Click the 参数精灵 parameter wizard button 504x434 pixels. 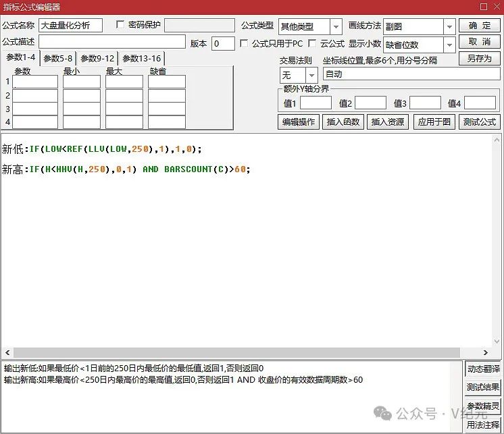(483, 406)
